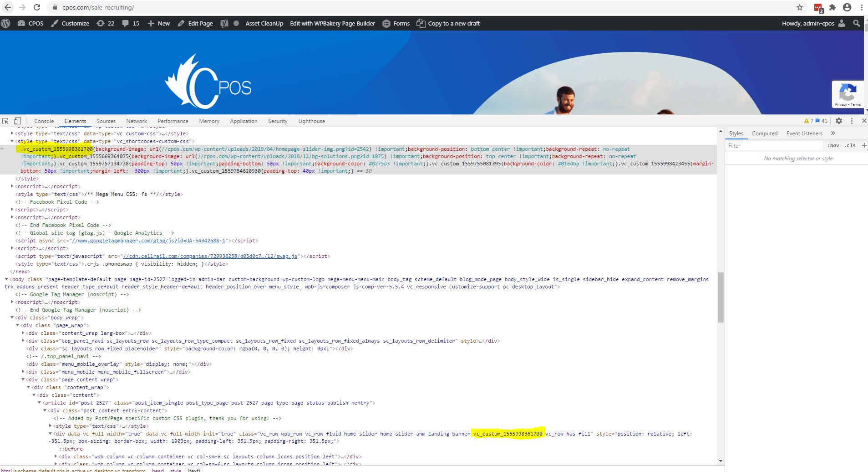Click Edit Page in the admin bar
This screenshot has height=472, width=868.
(195, 23)
